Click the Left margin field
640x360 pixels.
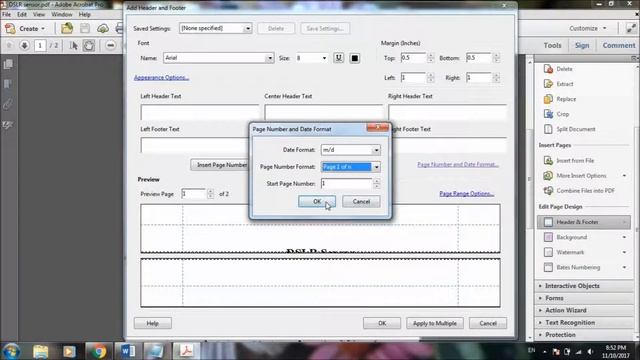(413, 78)
